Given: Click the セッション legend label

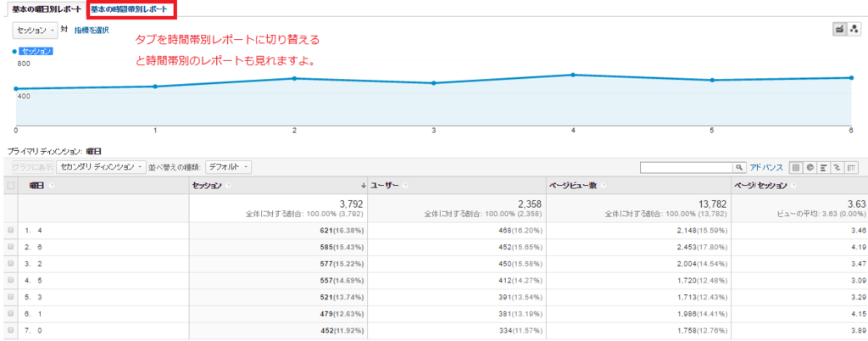Looking at the screenshot, I should (x=36, y=51).
